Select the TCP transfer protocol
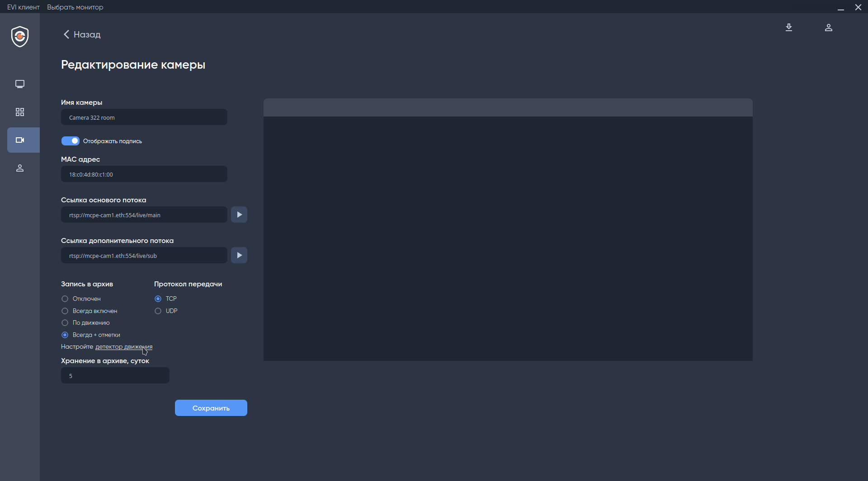This screenshot has height=481, width=868. point(165,299)
